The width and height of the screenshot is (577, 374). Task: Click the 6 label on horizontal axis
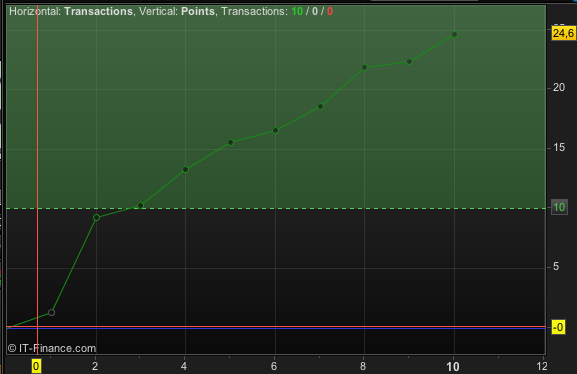[274, 366]
